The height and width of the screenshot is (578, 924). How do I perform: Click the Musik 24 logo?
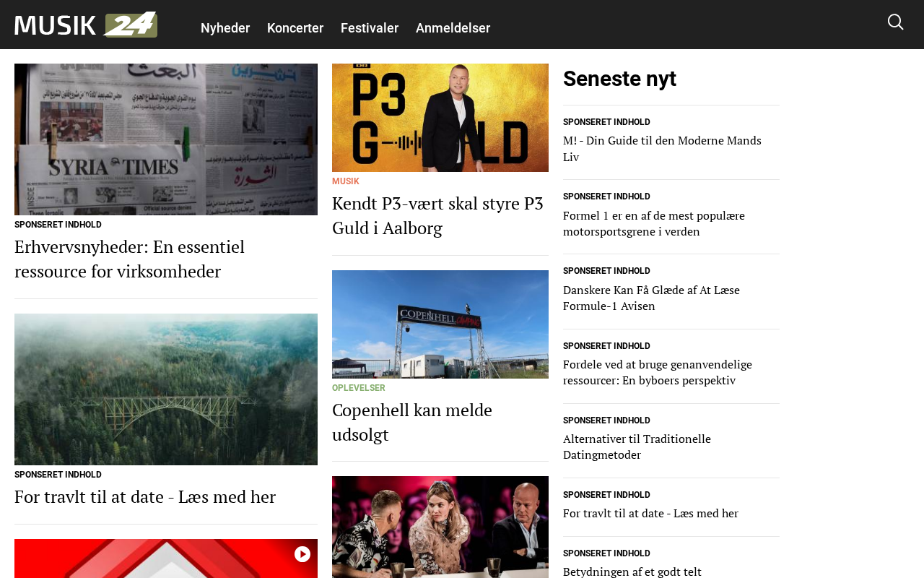pos(86,25)
